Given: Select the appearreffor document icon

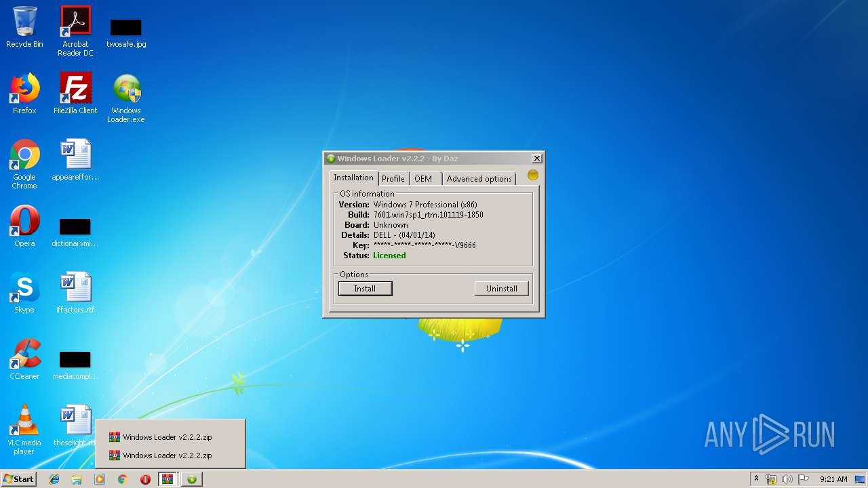Looking at the screenshot, I should click(75, 161).
